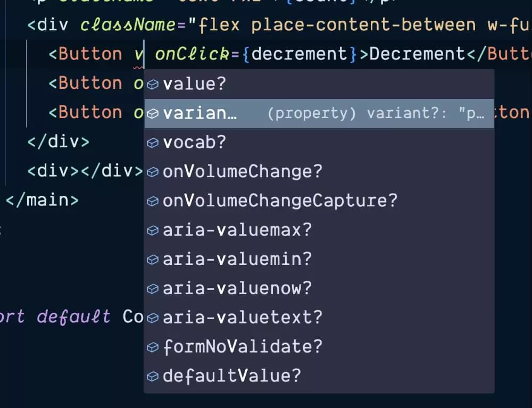
Task: Click property icon next to aria-valuetext?
Action: coord(153,318)
